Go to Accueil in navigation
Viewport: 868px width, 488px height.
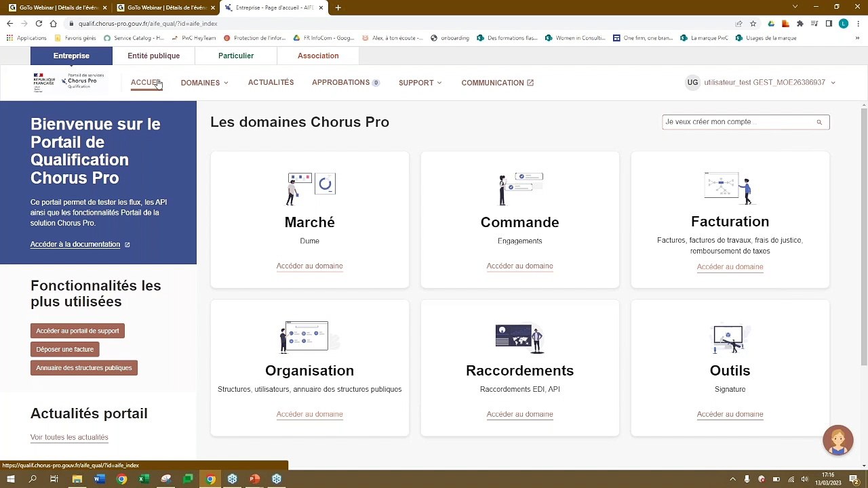click(x=145, y=83)
